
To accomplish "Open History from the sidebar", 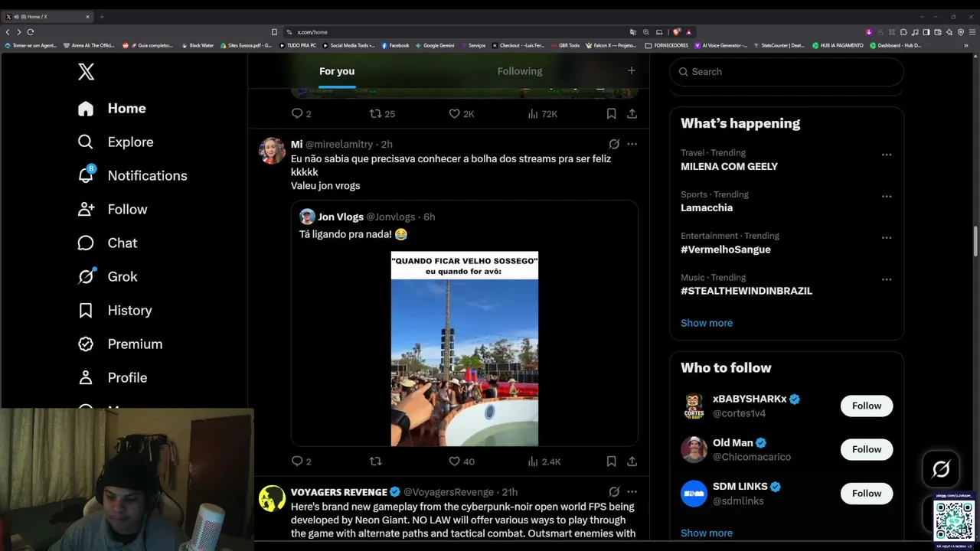I will click(115, 311).
